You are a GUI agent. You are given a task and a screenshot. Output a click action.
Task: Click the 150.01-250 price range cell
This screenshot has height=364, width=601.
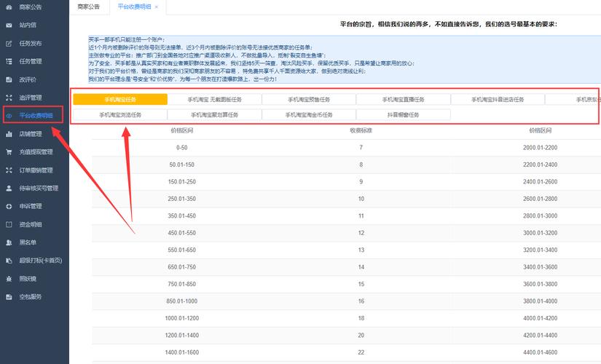(x=181, y=181)
